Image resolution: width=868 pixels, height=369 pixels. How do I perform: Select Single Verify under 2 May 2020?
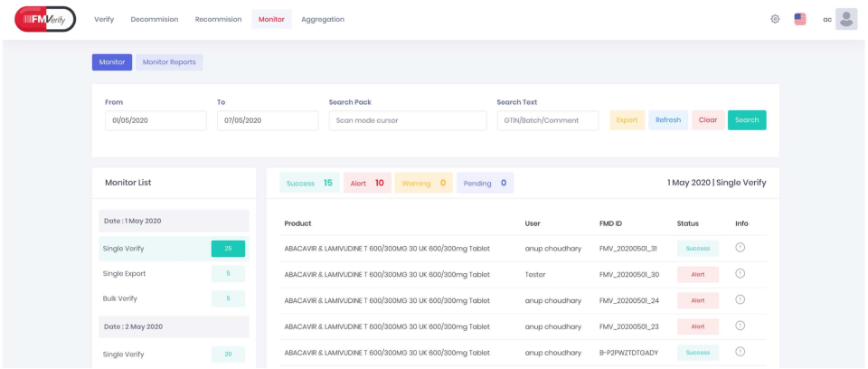pos(174,354)
